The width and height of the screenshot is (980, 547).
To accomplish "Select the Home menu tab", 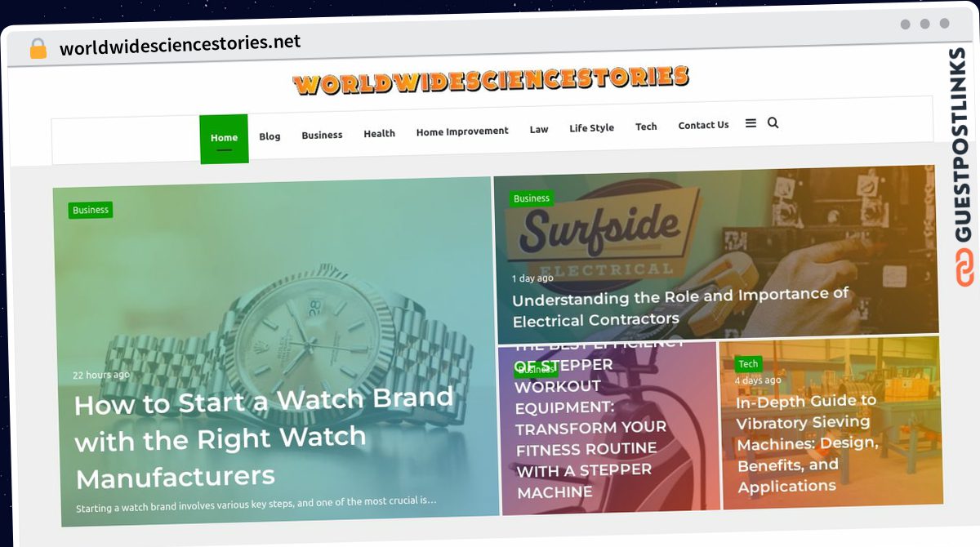I will click(224, 138).
